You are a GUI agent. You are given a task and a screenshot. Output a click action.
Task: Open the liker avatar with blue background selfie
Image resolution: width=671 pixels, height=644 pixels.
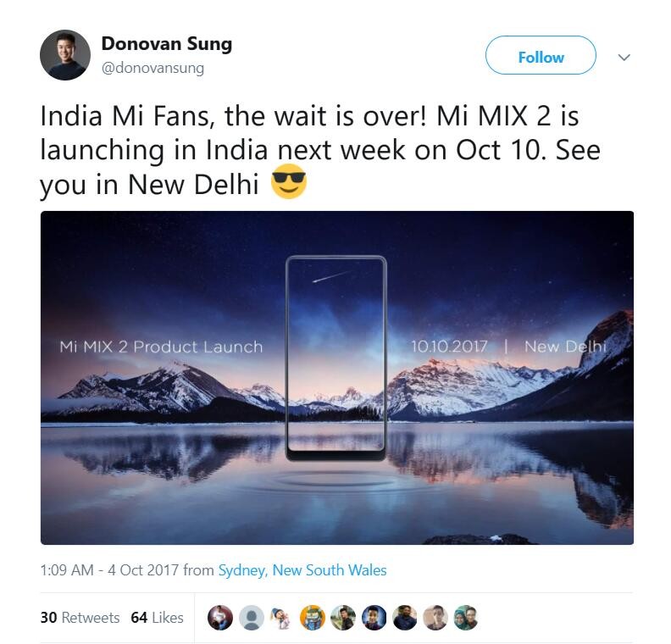[x=374, y=618]
